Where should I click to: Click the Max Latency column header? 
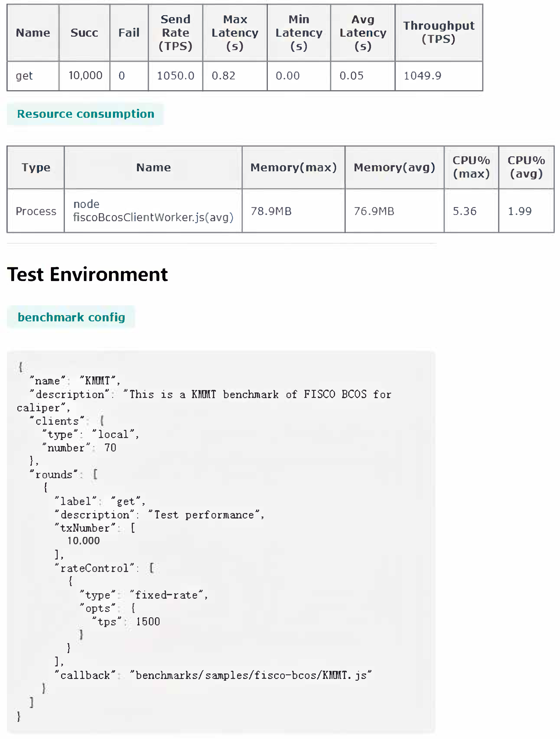(x=235, y=33)
